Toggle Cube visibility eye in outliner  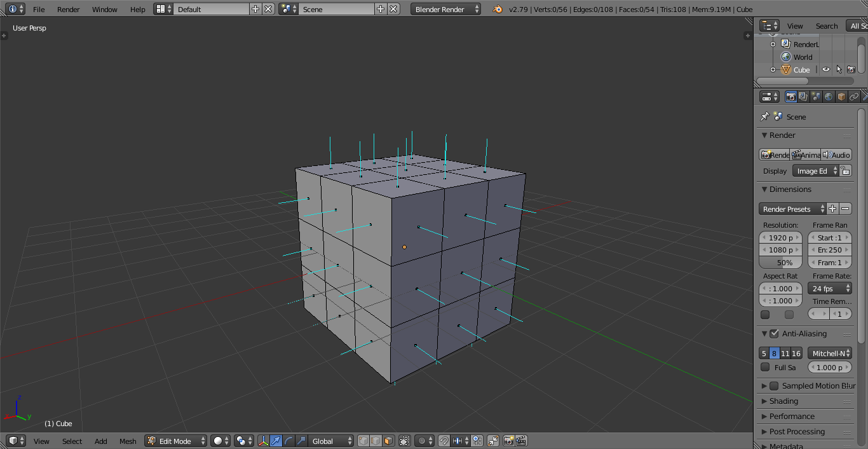tap(825, 70)
